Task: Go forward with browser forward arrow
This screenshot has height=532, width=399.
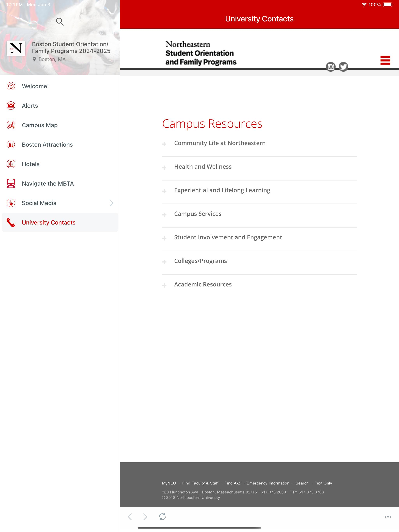Action: [145, 517]
